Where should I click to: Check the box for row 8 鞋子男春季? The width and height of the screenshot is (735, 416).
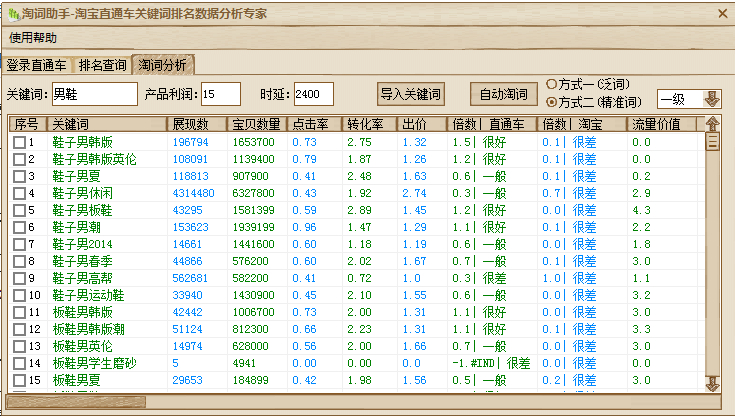click(x=19, y=261)
